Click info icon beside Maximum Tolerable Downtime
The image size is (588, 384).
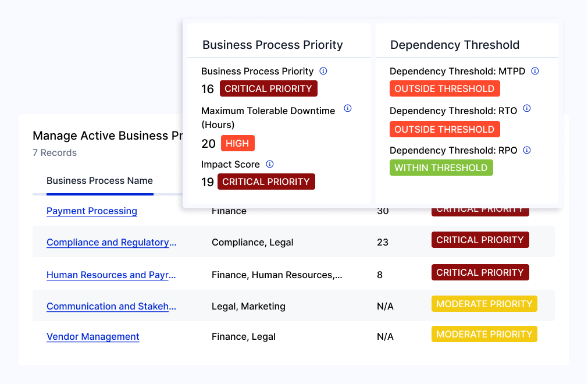(348, 108)
